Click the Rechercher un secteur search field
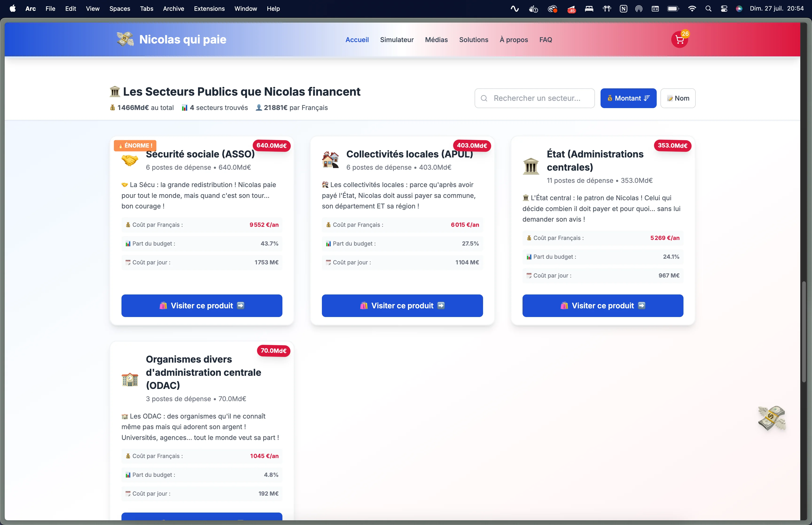This screenshot has width=812, height=525. (x=537, y=98)
